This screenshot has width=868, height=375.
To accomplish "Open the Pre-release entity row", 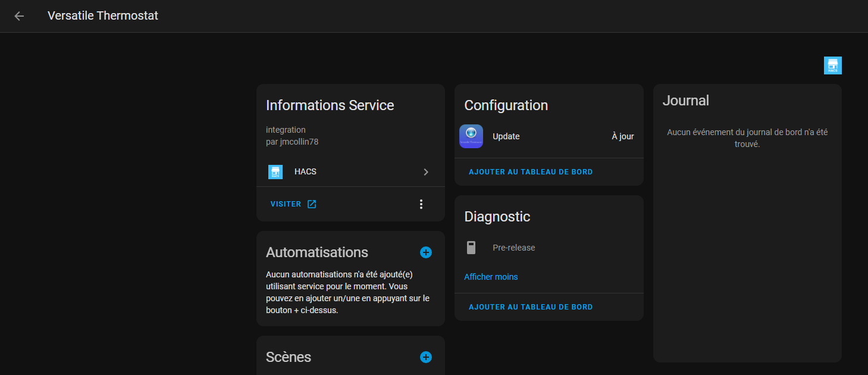I will [514, 248].
